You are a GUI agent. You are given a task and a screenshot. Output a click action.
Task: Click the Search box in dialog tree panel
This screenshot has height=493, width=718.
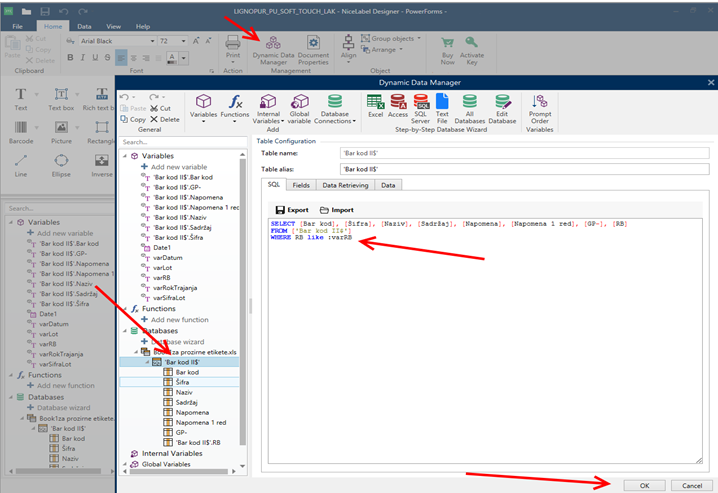click(182, 142)
